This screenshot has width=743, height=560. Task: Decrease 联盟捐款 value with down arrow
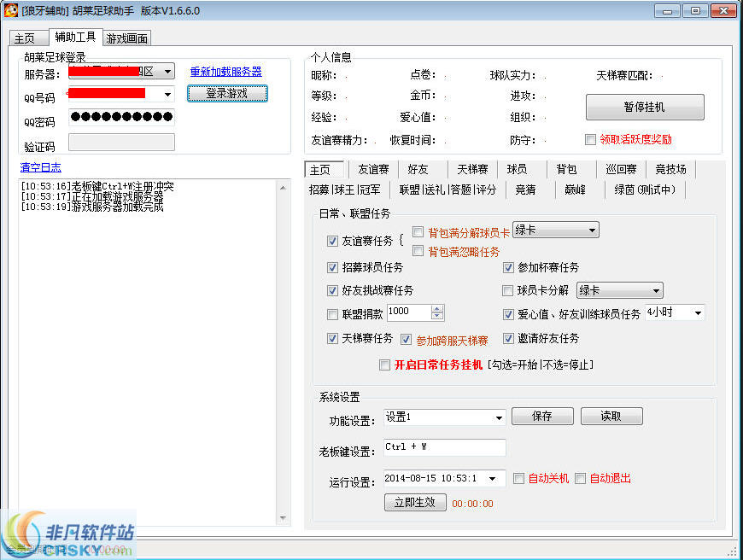point(437,316)
